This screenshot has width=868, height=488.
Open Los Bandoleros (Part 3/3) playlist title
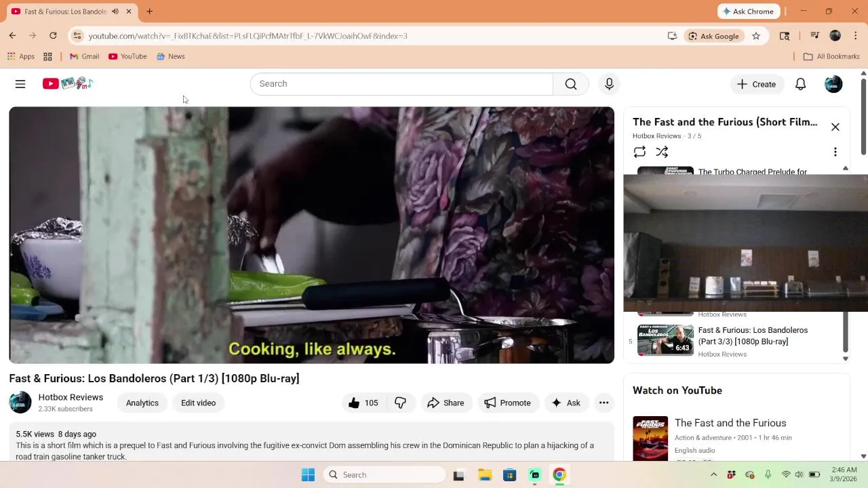tap(753, 335)
